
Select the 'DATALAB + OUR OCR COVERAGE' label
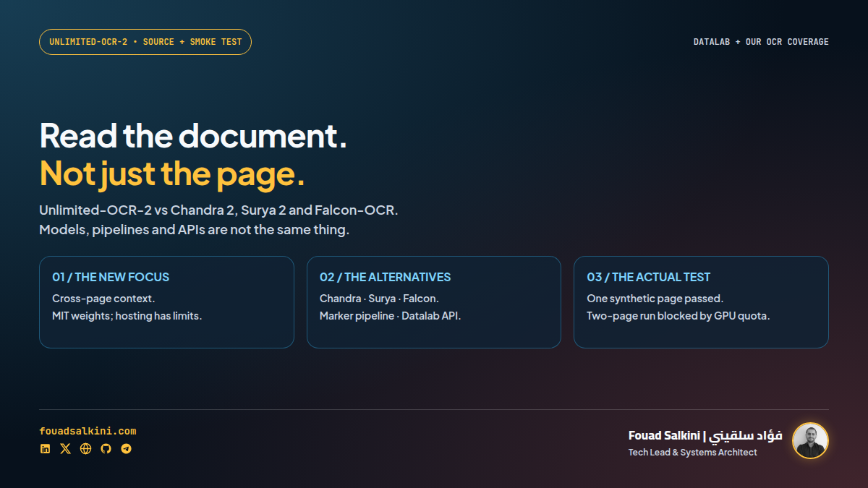pyautogui.click(x=761, y=42)
